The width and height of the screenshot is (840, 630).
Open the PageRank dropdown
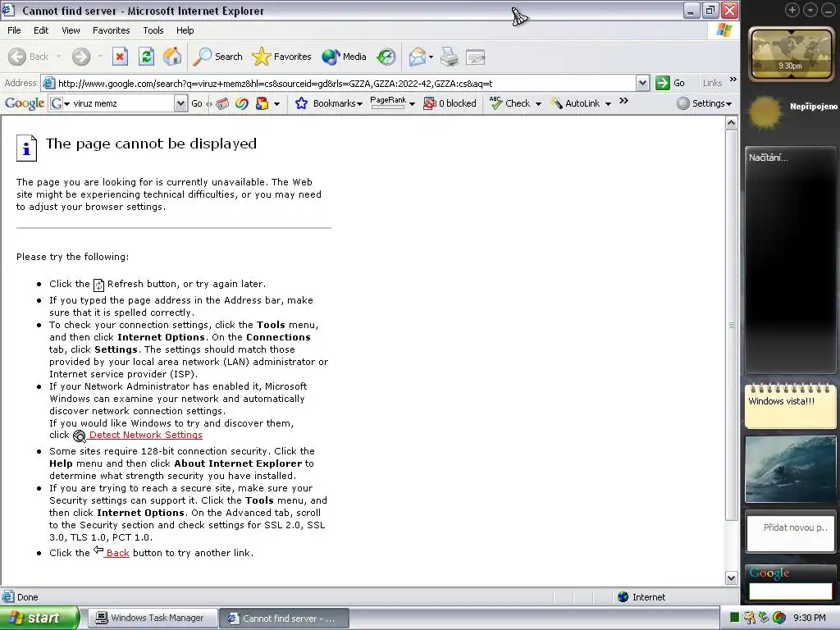(392, 103)
